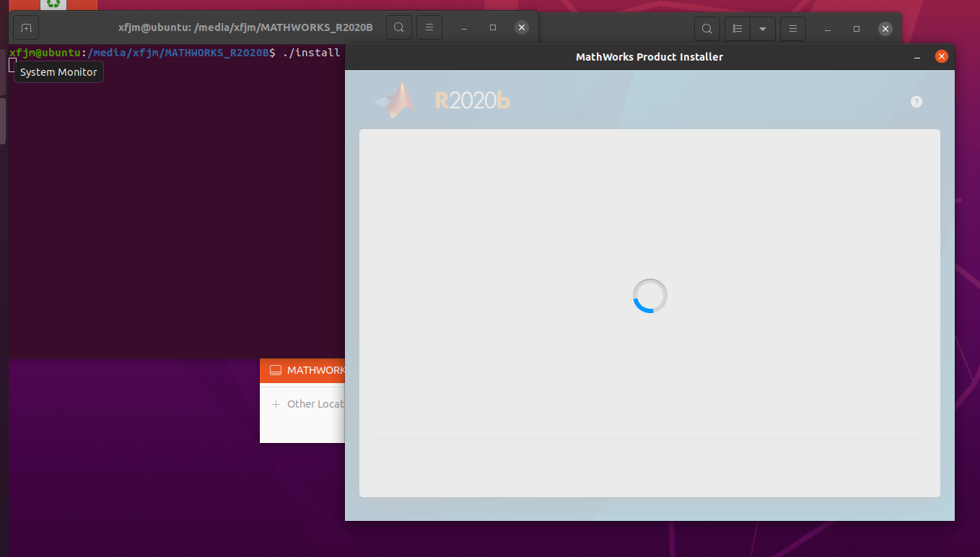This screenshot has height=557, width=980.
Task: Click the file manager search icon
Action: 707,29
